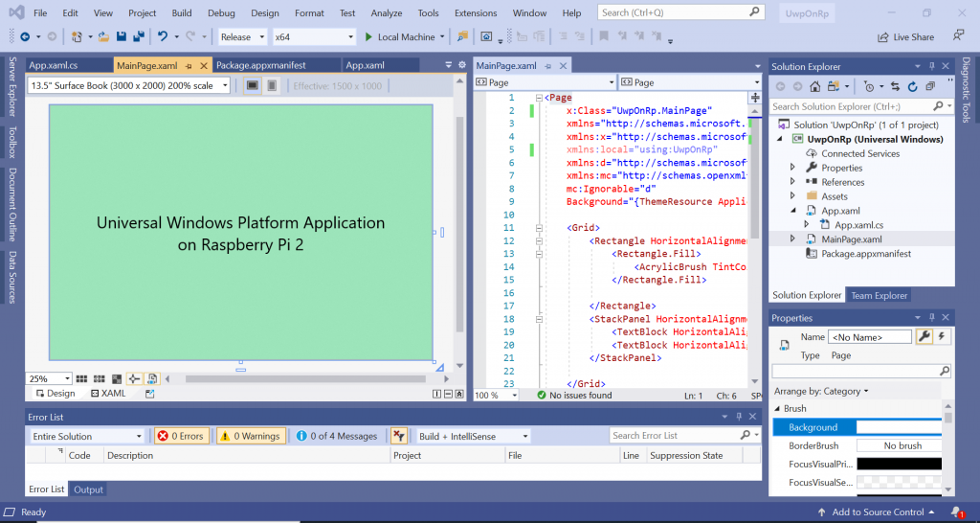This screenshot has height=523, width=980.
Task: Switch to the Team Explorer tab
Action: point(879,295)
